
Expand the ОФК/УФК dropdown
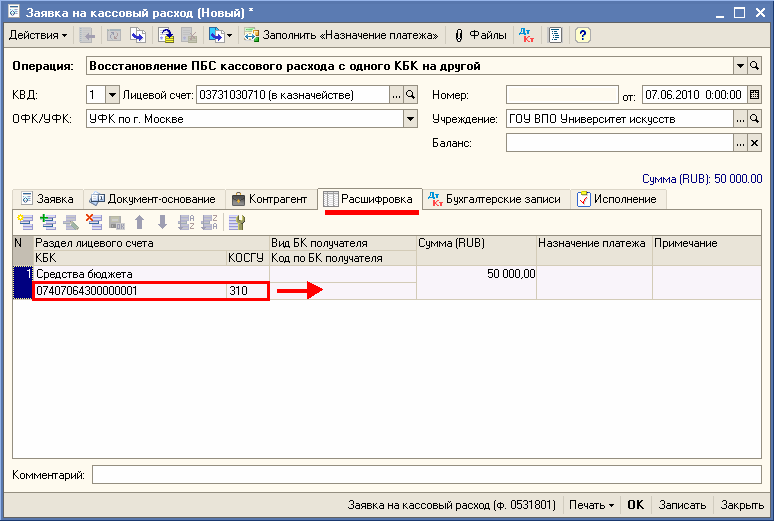tap(410, 119)
